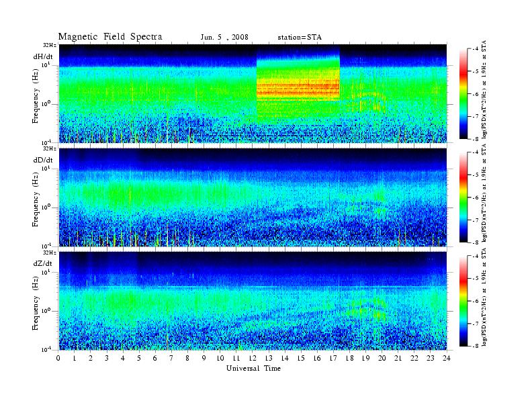Click the "32Hz" label of the dD/dt panel

[x=50, y=148]
